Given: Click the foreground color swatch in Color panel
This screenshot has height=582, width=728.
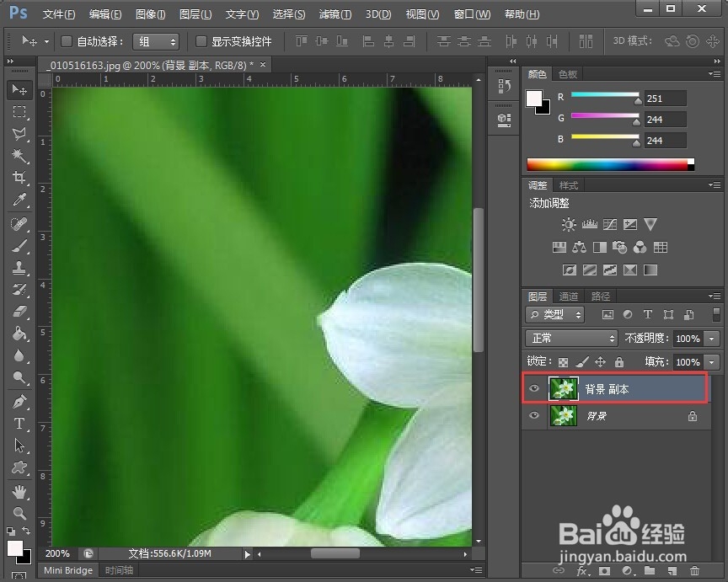Looking at the screenshot, I should [534, 99].
